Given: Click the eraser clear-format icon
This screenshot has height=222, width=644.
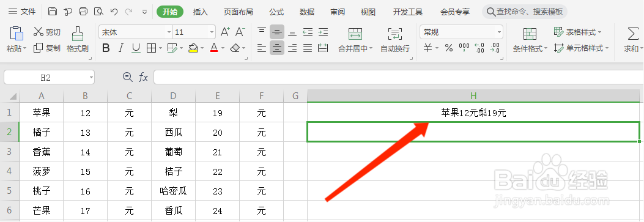Looking at the screenshot, I should 235,48.
